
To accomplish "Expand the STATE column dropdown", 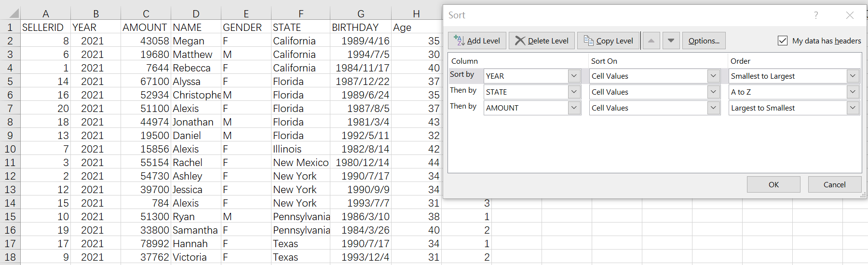I will (x=574, y=92).
